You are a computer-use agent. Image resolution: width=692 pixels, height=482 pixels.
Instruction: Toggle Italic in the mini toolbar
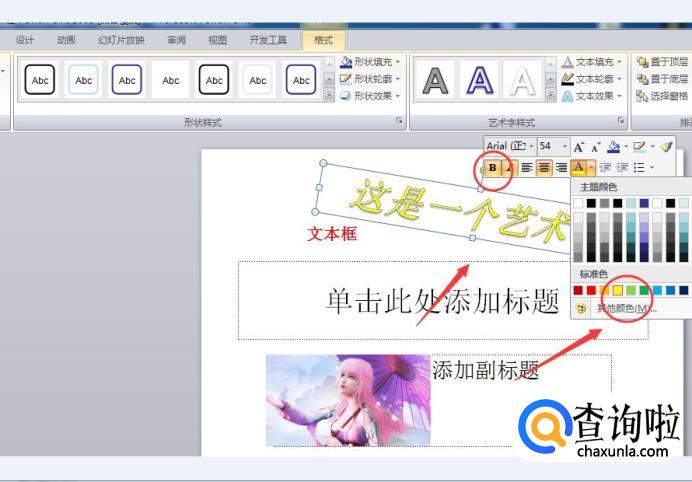point(509,167)
